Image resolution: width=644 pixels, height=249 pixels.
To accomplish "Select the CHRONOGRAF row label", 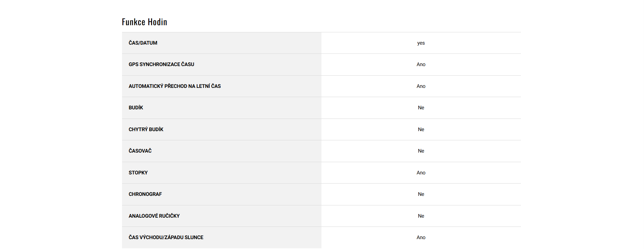I will pyautogui.click(x=145, y=194).
